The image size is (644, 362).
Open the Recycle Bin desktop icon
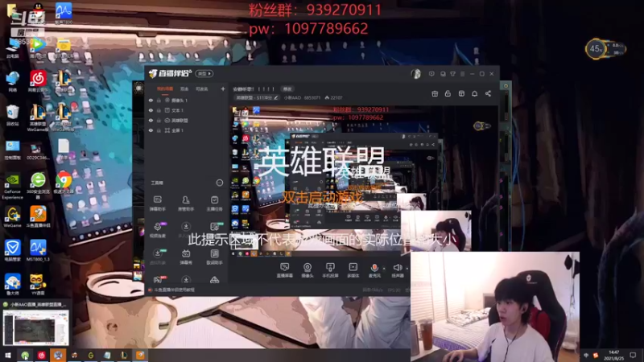click(x=12, y=115)
